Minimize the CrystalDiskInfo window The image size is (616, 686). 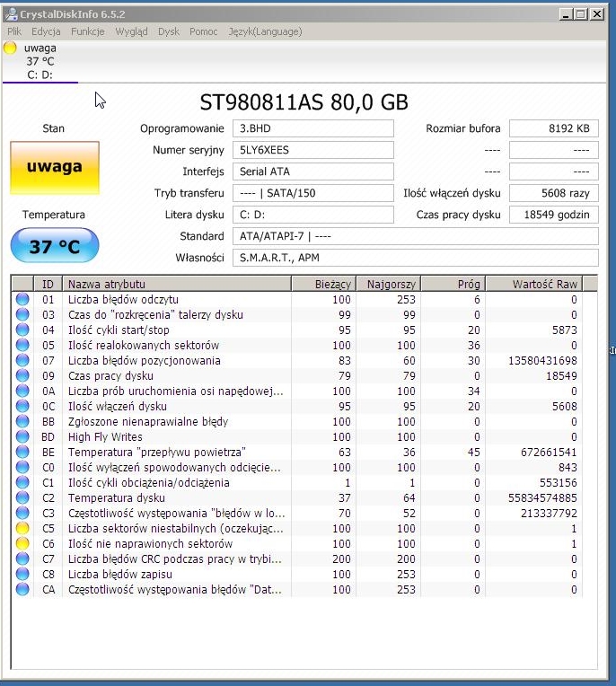coord(565,14)
